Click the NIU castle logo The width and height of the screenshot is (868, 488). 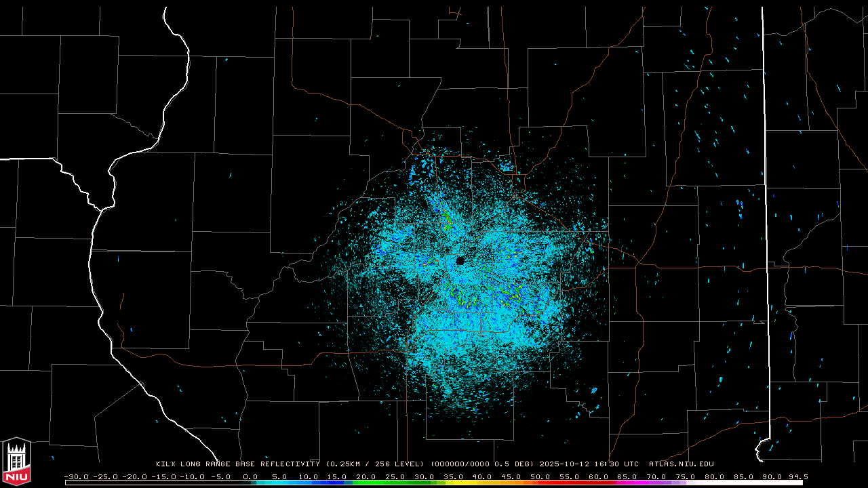pos(16,460)
